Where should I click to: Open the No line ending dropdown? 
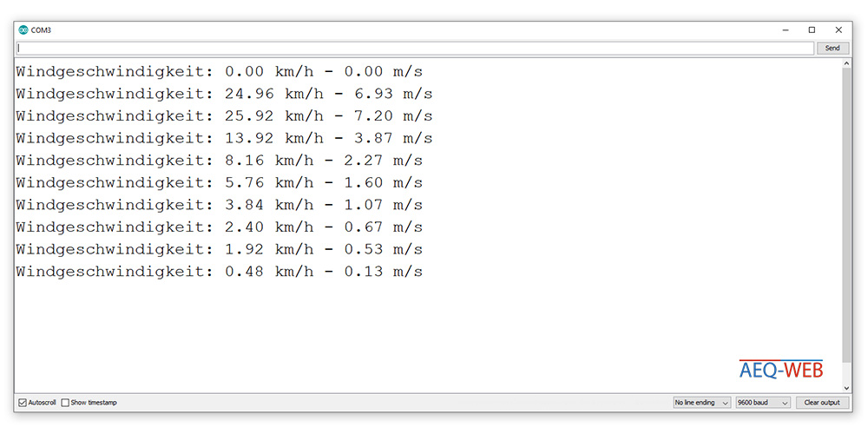pos(702,403)
